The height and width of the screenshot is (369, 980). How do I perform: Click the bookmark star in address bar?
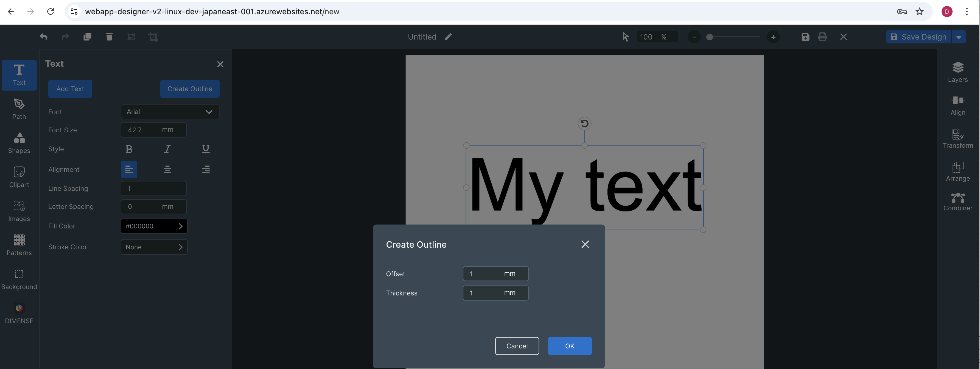(x=920, y=12)
